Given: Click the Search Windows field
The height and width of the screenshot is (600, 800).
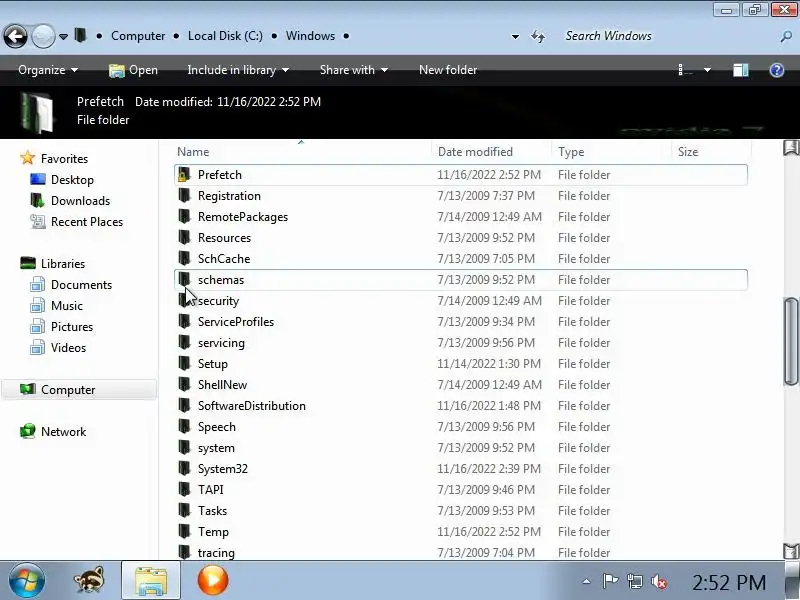Looking at the screenshot, I should 668,36.
